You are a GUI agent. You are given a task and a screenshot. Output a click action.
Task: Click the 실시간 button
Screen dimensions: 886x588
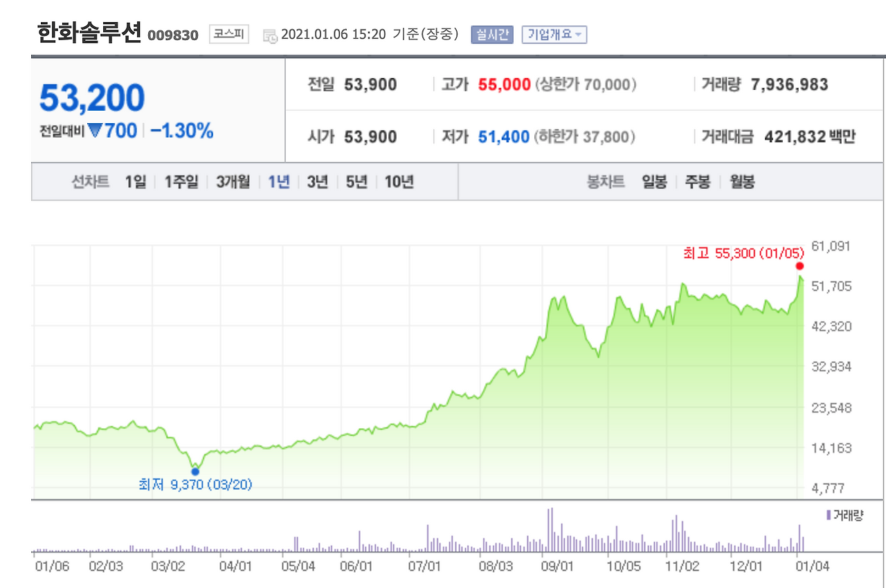point(492,34)
